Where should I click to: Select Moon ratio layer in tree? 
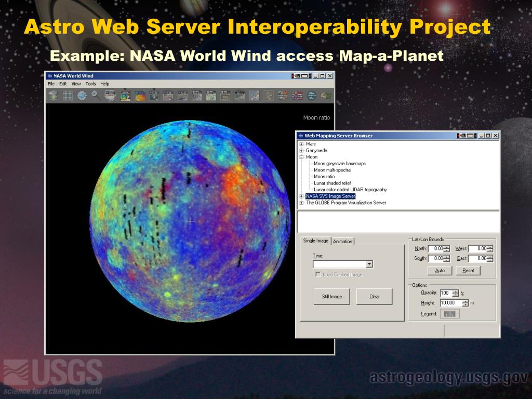(324, 177)
